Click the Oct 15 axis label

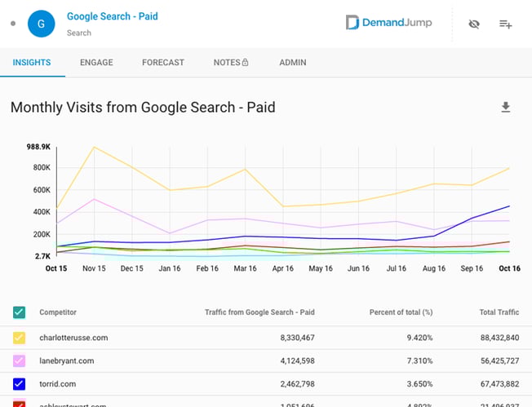click(x=56, y=268)
